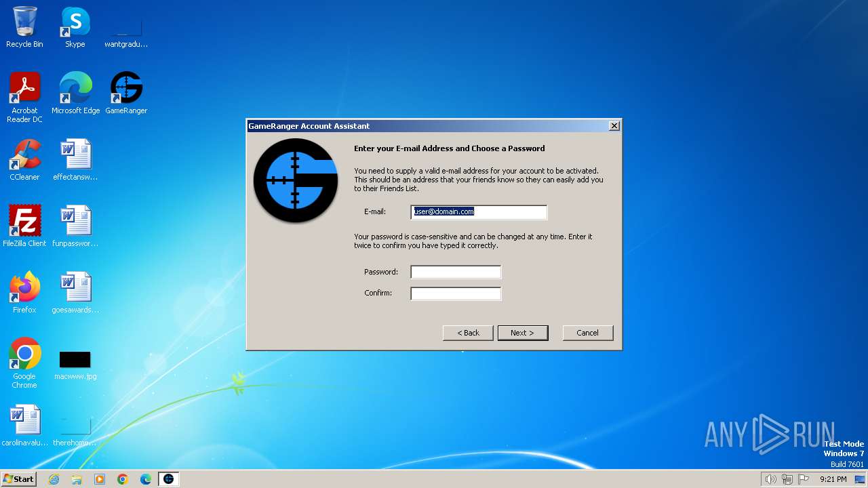Open FileZilla Client desktop shortcut

pos(24,226)
